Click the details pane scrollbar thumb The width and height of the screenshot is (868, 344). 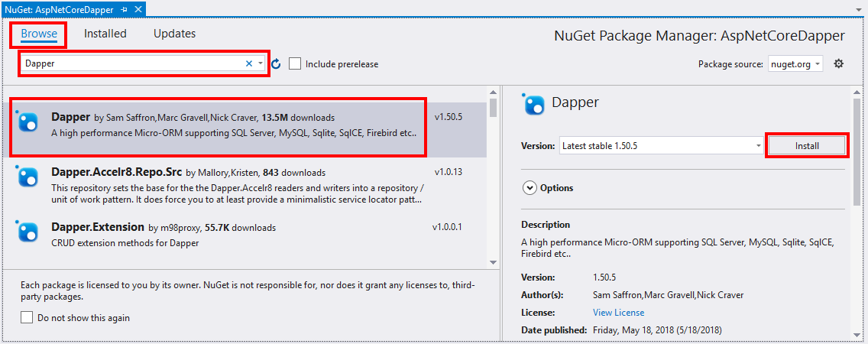click(857, 152)
